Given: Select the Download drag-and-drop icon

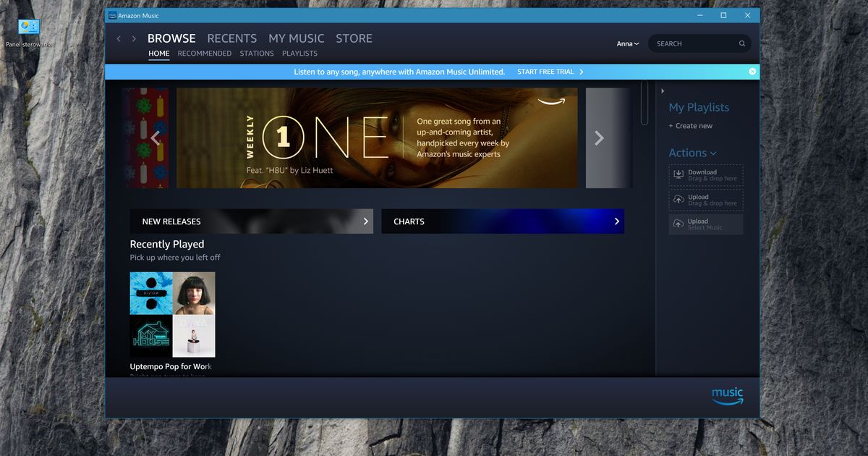Looking at the screenshot, I should (678, 174).
